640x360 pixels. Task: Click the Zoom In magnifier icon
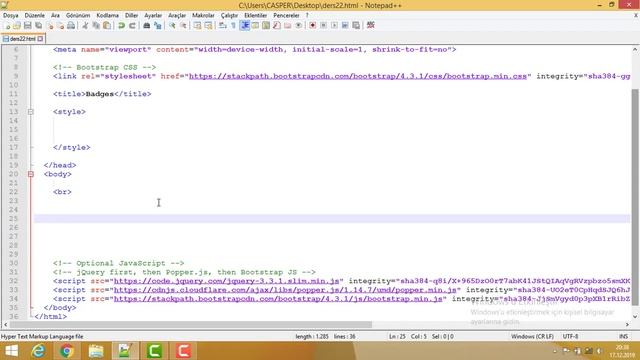172,25
